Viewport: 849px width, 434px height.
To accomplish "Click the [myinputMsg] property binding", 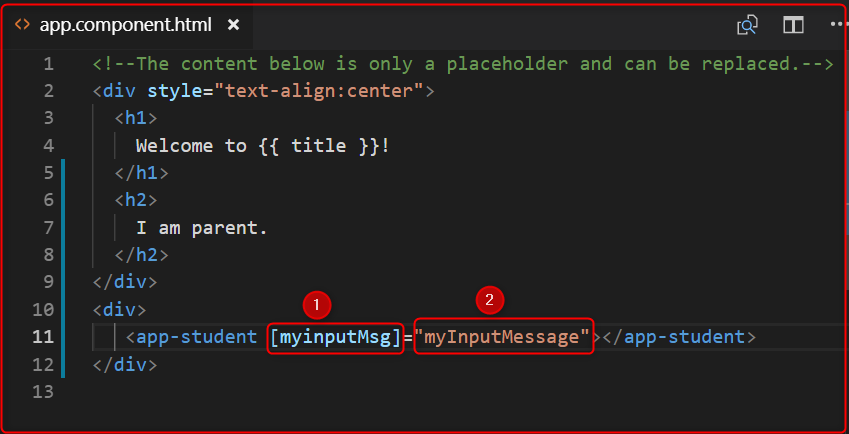I will click(x=334, y=337).
